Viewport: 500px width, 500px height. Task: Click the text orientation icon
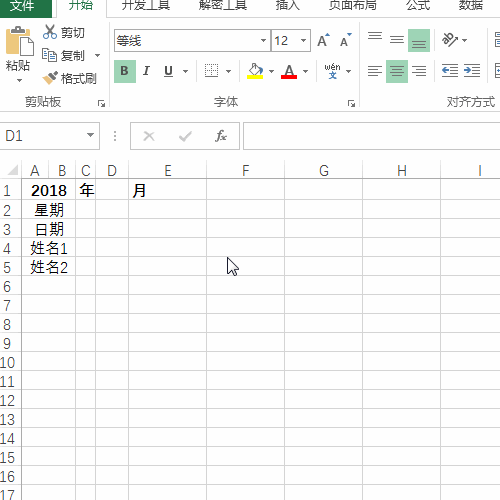tap(449, 40)
